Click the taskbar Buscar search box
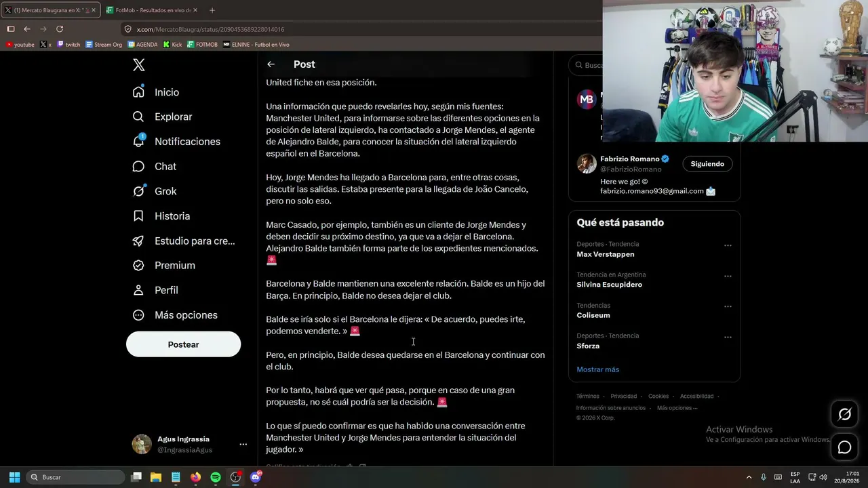 (x=75, y=477)
